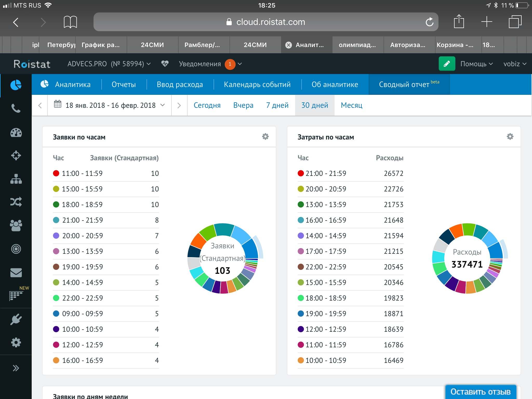Switch to the Отчеты tab
The width and height of the screenshot is (532, 399).
124,84
